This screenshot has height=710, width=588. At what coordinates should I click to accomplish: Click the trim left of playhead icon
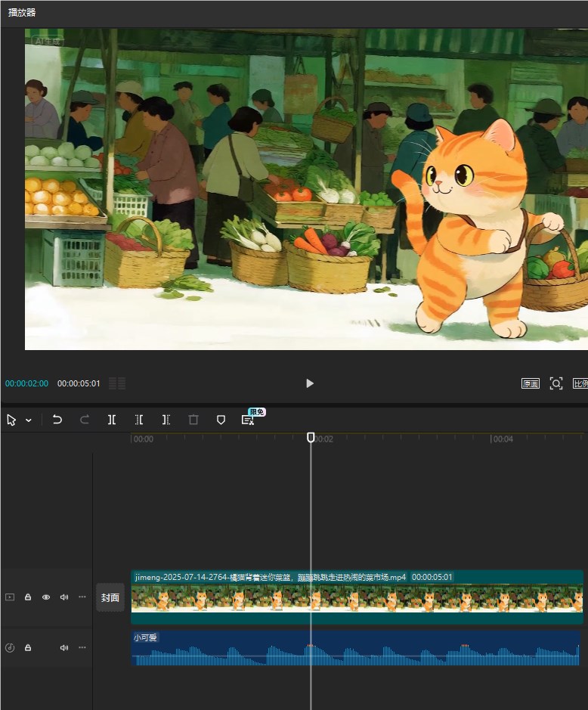(x=139, y=420)
